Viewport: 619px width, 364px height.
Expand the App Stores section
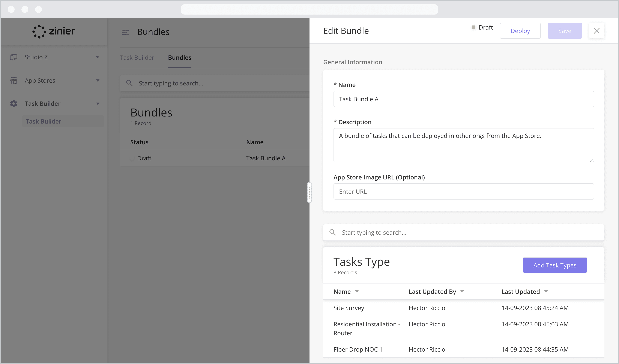click(x=98, y=80)
